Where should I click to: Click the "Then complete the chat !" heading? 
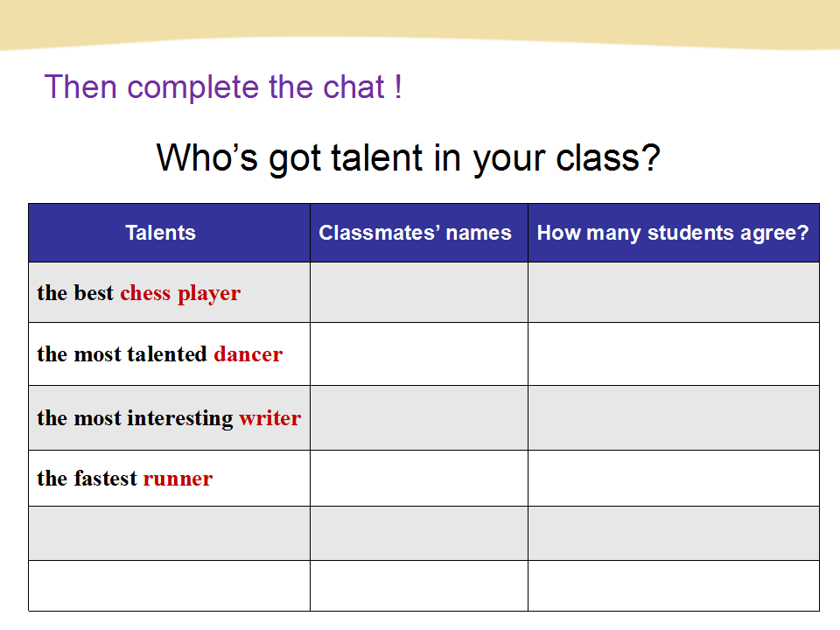(x=223, y=87)
